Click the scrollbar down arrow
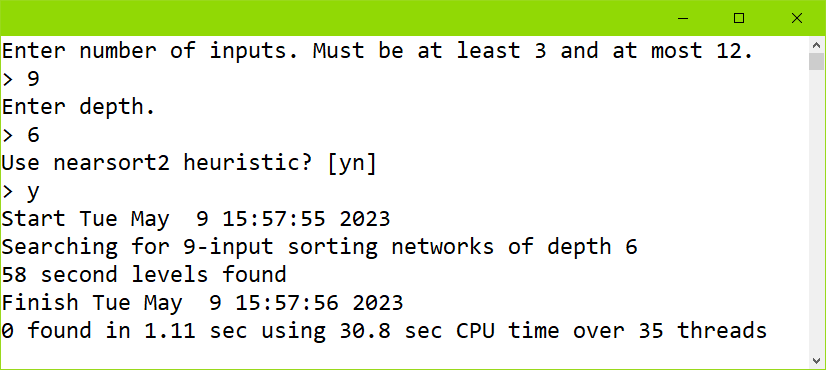The image size is (826, 370). point(816,361)
